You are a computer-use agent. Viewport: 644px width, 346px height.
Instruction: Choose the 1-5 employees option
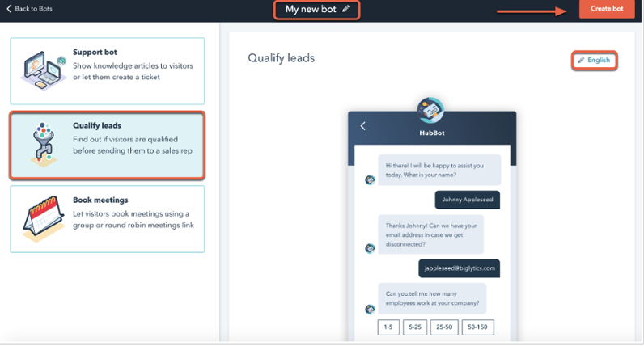pos(388,327)
